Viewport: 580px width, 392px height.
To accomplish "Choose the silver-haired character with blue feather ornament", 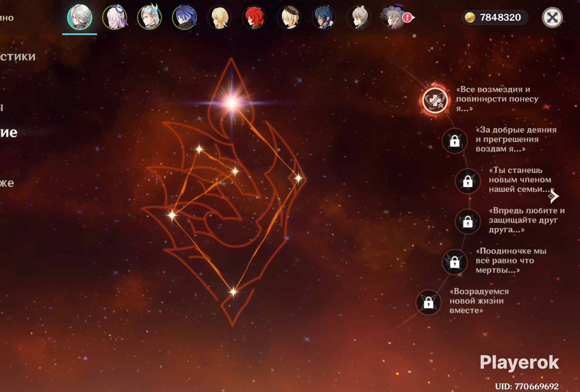I will pyautogui.click(x=149, y=17).
